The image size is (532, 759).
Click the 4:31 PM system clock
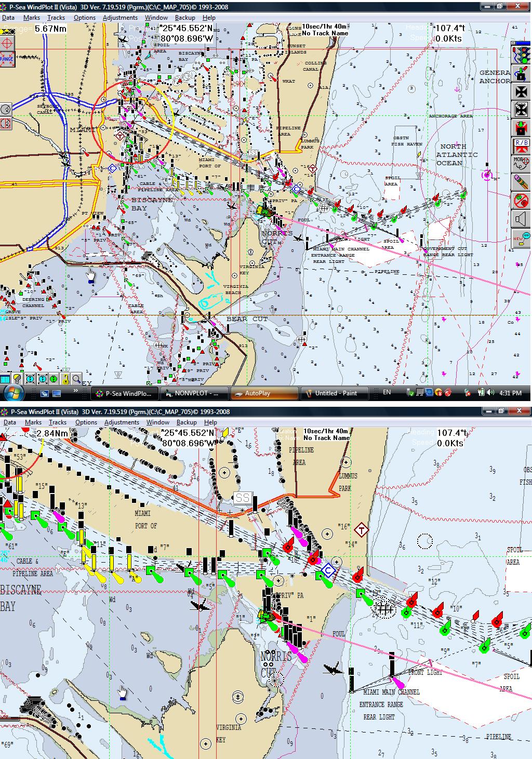pyautogui.click(x=510, y=393)
